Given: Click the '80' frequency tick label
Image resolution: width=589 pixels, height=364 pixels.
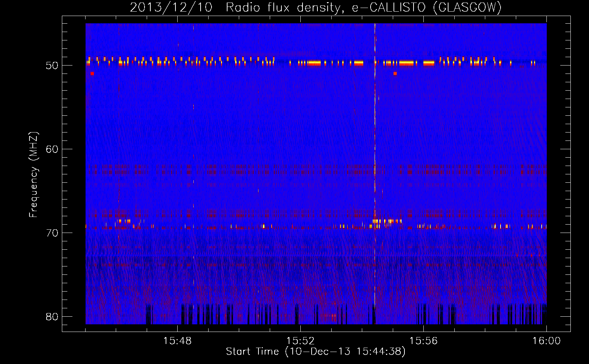Looking at the screenshot, I should click(52, 316).
